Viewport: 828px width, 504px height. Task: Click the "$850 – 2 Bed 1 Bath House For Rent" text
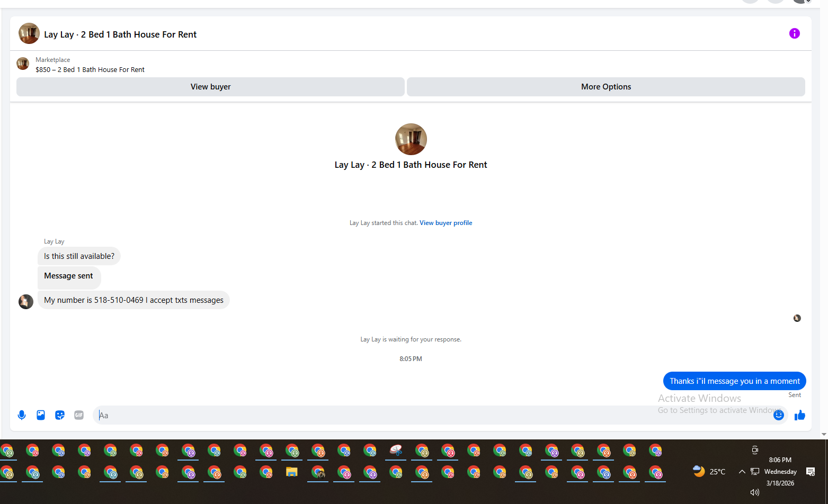[90, 69]
